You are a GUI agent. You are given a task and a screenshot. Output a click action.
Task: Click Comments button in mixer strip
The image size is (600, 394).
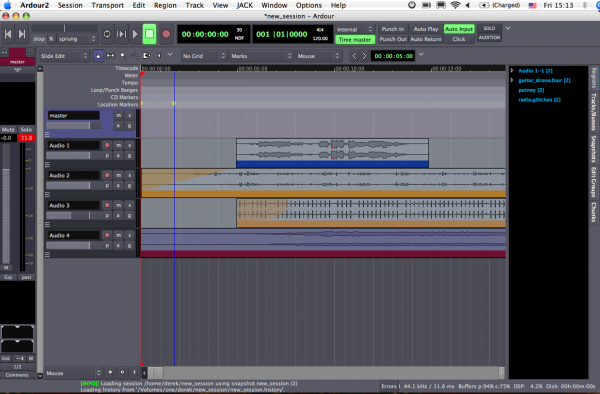(x=17, y=375)
